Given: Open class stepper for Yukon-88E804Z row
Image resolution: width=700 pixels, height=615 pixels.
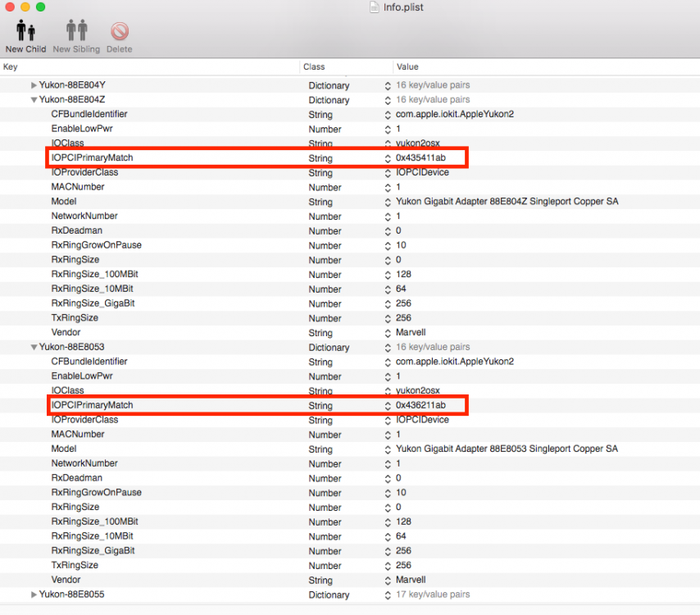Looking at the screenshot, I should [388, 101].
